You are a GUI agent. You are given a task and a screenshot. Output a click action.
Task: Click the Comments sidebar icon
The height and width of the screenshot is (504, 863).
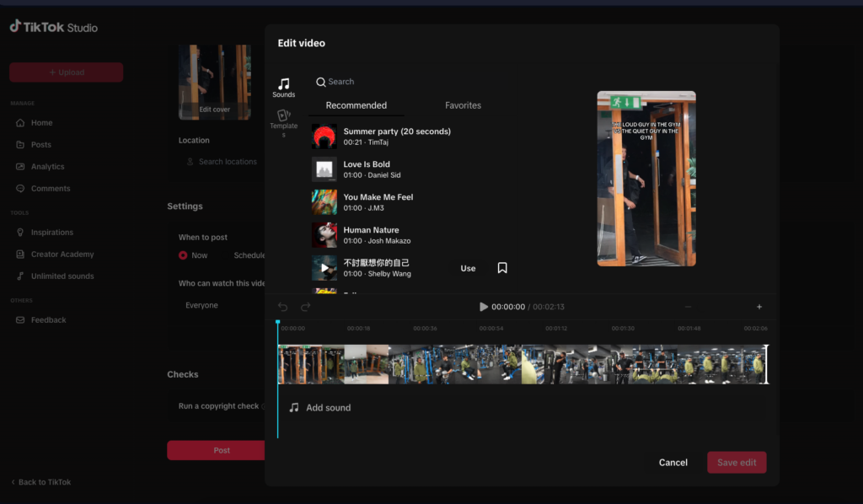(20, 189)
